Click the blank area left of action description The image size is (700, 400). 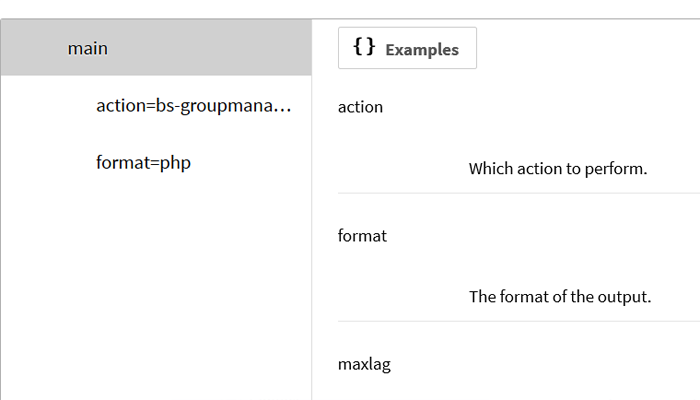pyautogui.click(x=400, y=168)
